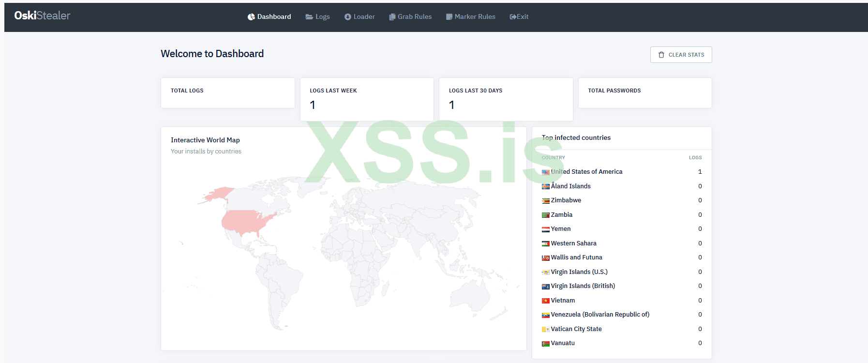Screen dimensions: 868x363
Task: Click the Virgin Islands (British) flag icon
Action: pyautogui.click(x=546, y=287)
